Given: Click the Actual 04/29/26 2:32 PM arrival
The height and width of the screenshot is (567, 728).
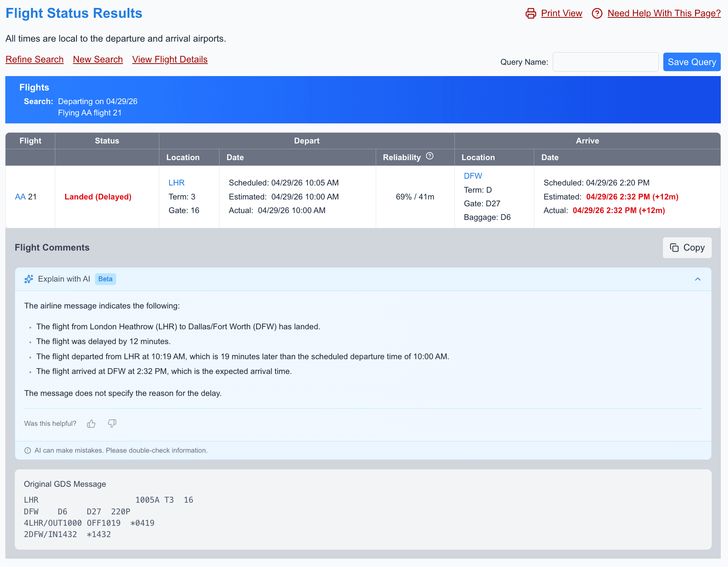Looking at the screenshot, I should (604, 210).
